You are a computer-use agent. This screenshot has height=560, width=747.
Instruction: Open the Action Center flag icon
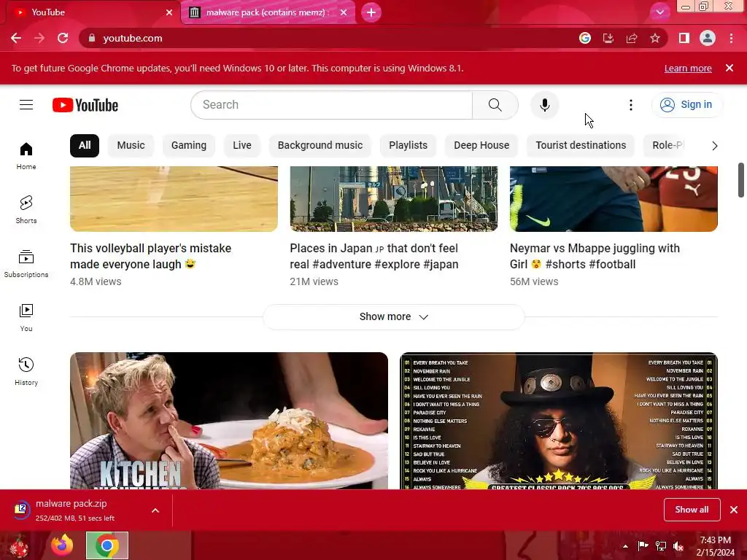[643, 546]
